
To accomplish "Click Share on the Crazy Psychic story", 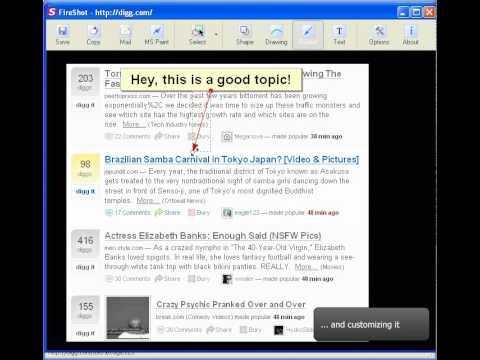I will 219,330.
